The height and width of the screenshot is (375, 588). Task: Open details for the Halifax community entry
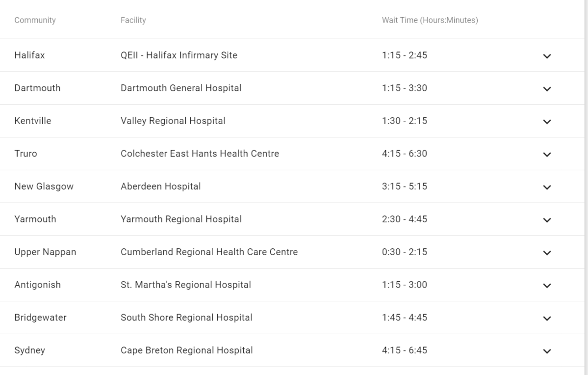29,55
